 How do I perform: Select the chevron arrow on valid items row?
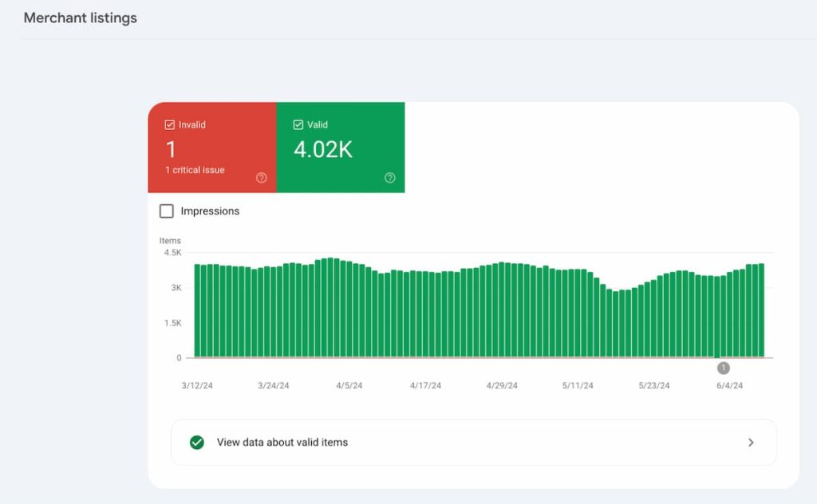click(x=750, y=443)
